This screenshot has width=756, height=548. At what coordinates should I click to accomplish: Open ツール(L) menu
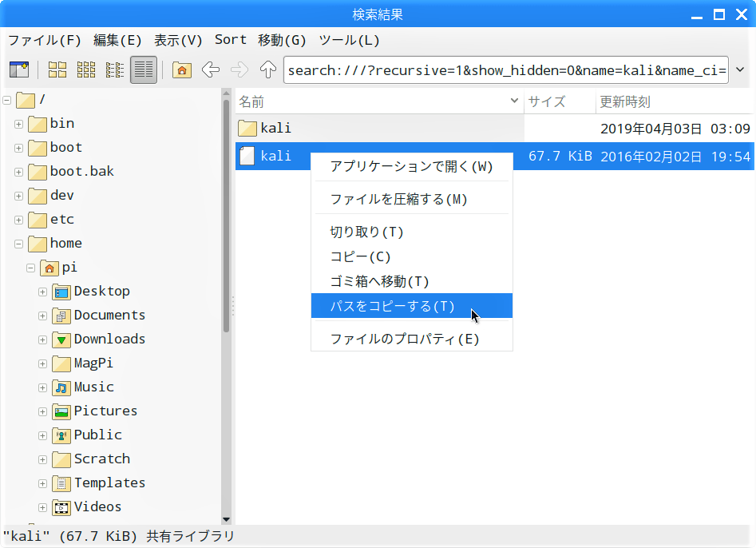349,40
